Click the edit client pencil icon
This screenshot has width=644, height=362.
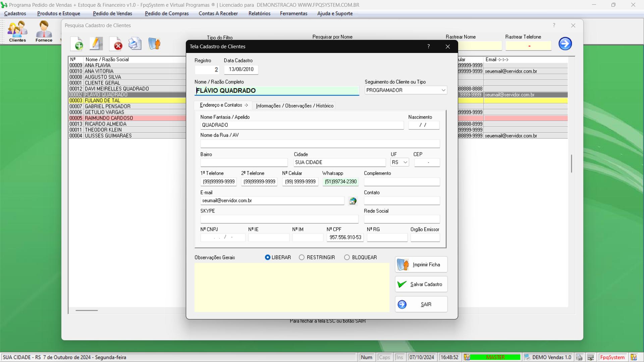point(96,44)
